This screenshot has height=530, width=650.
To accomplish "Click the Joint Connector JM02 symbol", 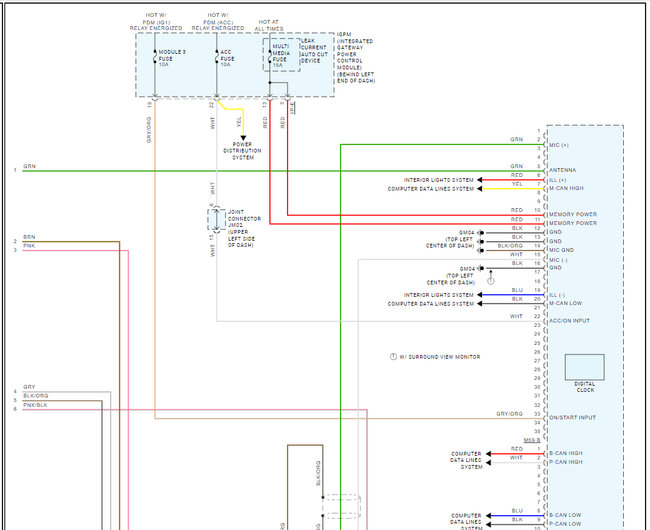I will (212, 222).
